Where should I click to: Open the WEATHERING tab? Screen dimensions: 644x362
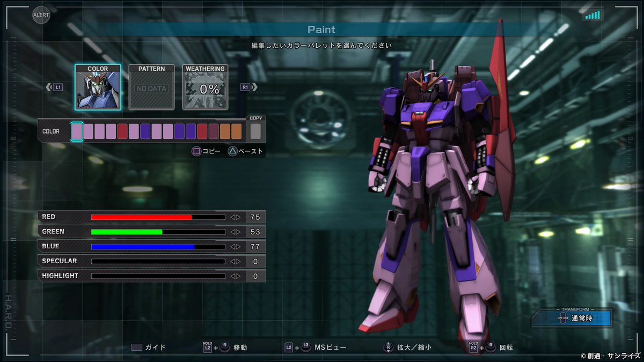[205, 87]
